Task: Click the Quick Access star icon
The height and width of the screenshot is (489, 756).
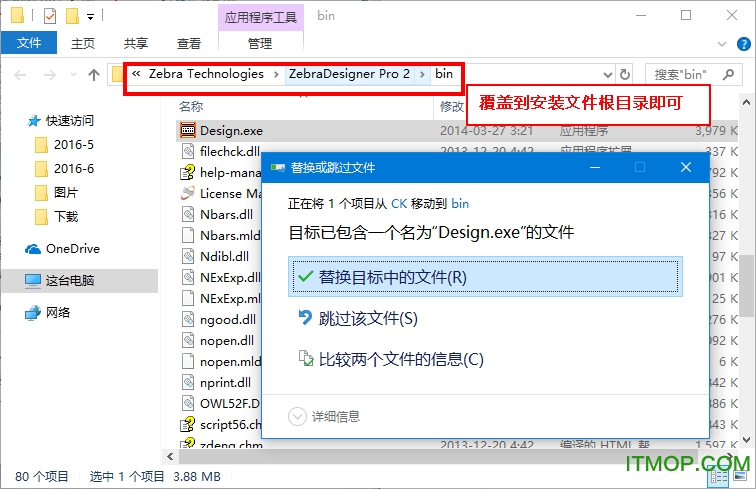Action: tap(33, 121)
